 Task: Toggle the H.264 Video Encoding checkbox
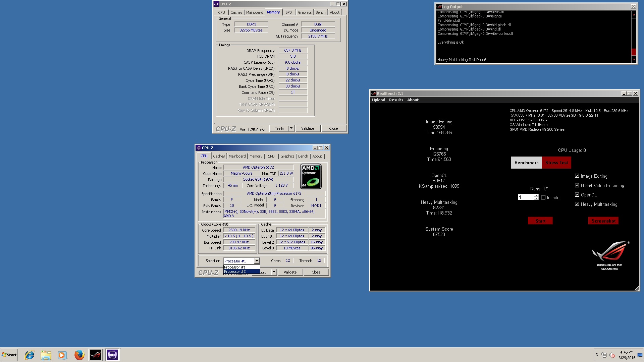[577, 185]
